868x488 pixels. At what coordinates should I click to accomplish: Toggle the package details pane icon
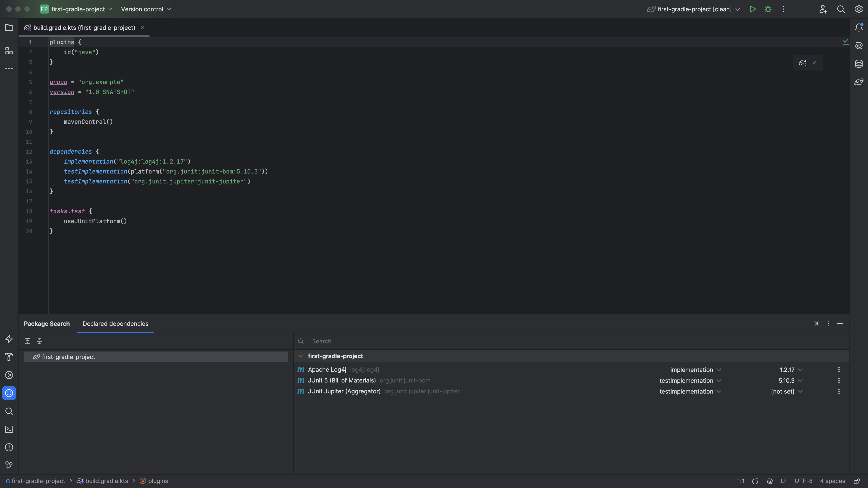click(x=816, y=324)
